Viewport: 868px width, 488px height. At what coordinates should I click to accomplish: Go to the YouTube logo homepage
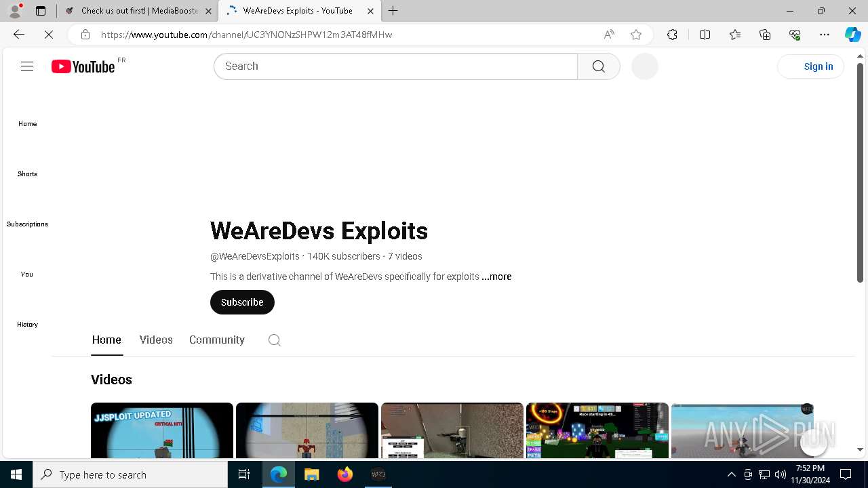tap(83, 66)
